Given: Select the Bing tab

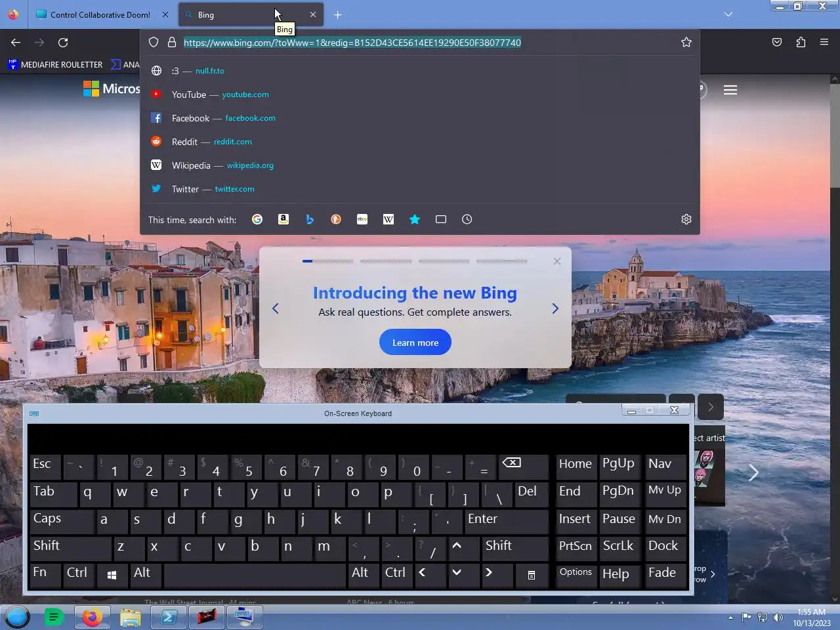Looking at the screenshot, I should tap(251, 14).
